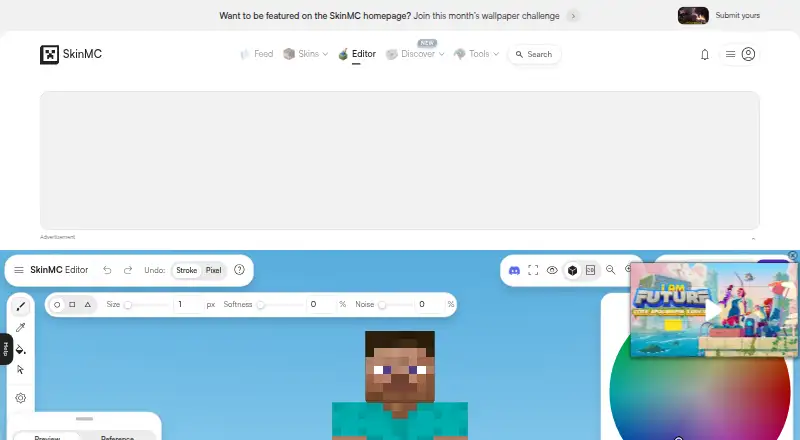Viewport: 800px width, 440px height.
Task: Click the Noise percent input
Action: tap(430, 304)
